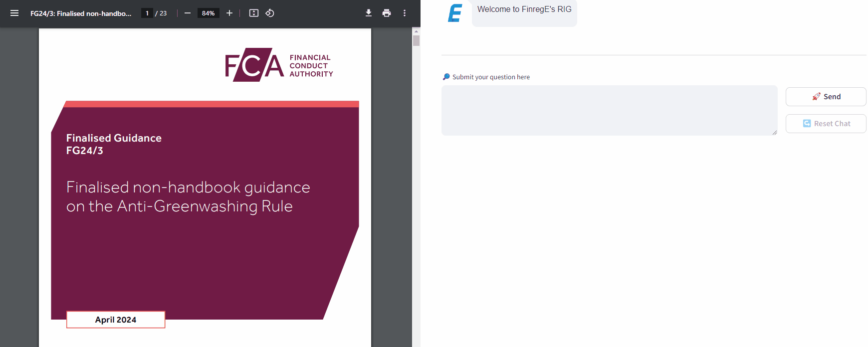Fit the PDF to page

(254, 13)
